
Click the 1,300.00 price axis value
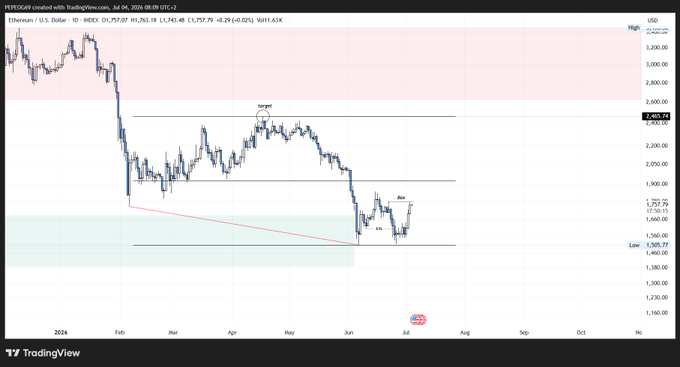(657, 283)
